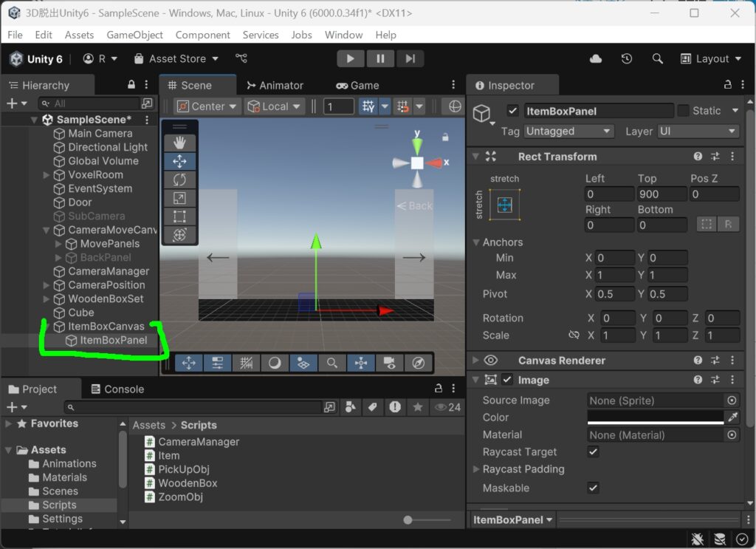Select the Hand tool in Scene toolbar
This screenshot has height=549, width=756.
pyautogui.click(x=179, y=143)
